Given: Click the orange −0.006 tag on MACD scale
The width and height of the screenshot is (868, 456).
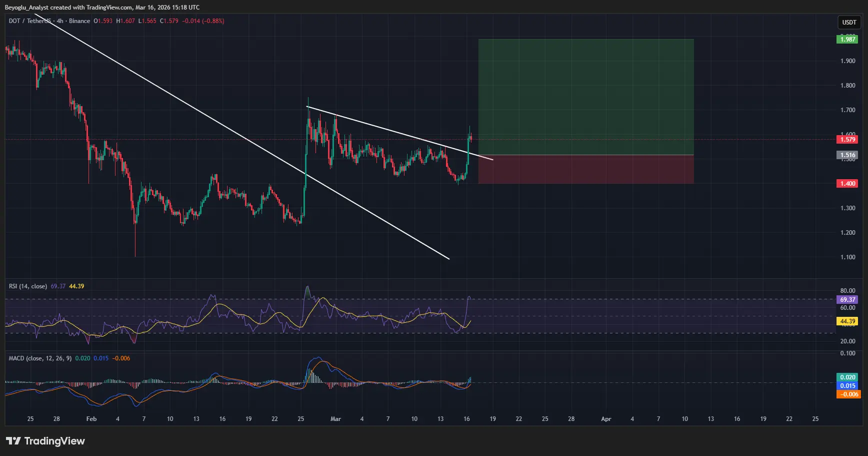Looking at the screenshot, I should coord(847,394).
